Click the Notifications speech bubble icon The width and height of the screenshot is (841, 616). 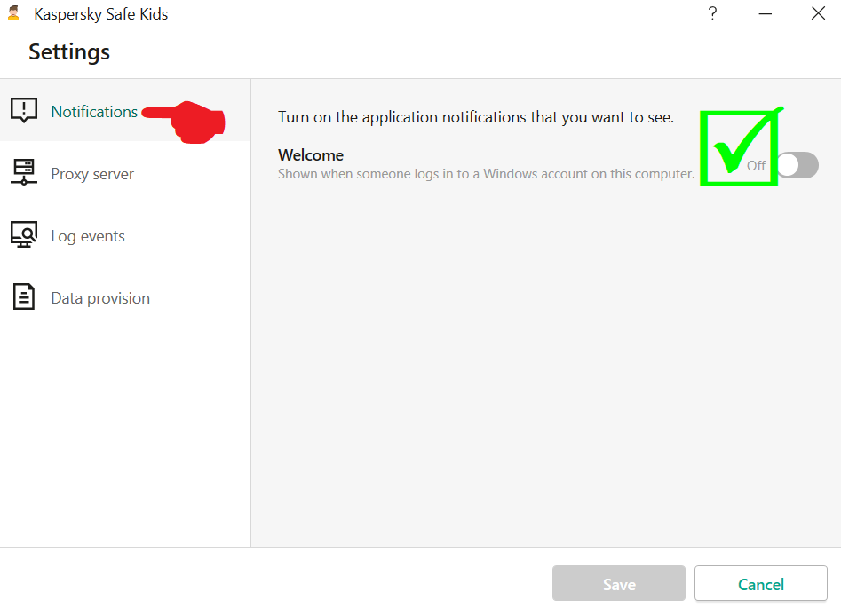click(x=24, y=110)
